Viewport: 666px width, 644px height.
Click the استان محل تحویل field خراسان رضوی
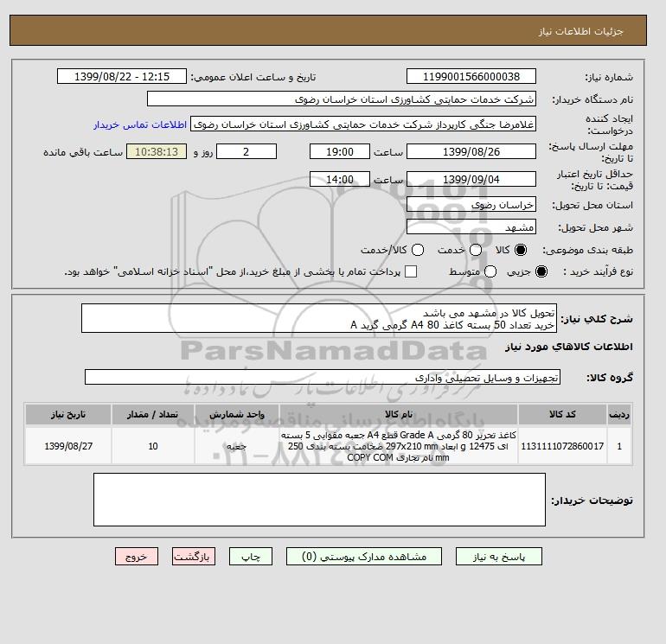pyautogui.click(x=471, y=205)
